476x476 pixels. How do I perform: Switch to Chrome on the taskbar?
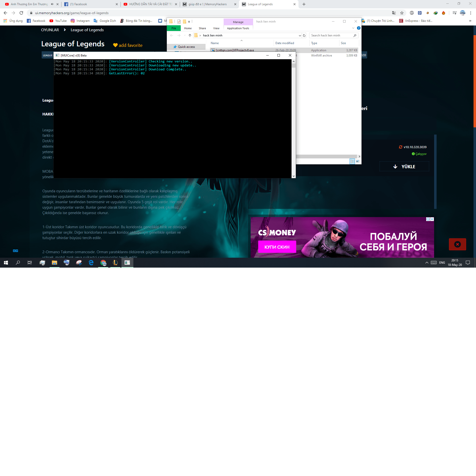pos(103,263)
